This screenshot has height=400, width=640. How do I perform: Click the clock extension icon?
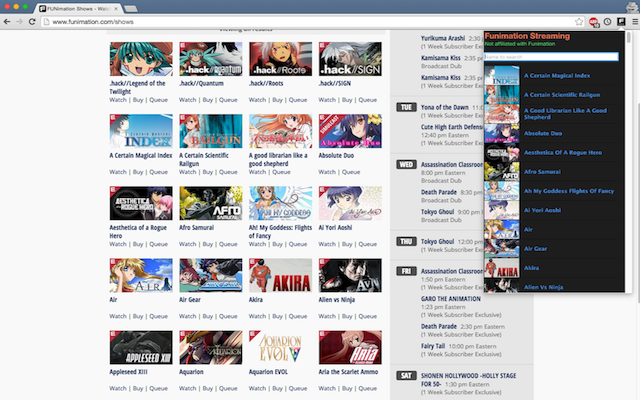[608, 22]
